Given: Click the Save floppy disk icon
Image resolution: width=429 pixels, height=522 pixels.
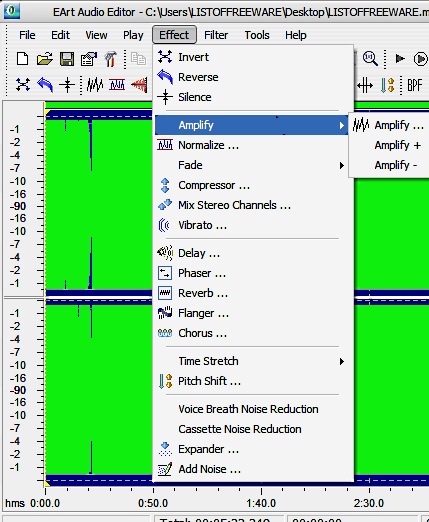Looking at the screenshot, I should click(x=67, y=59).
